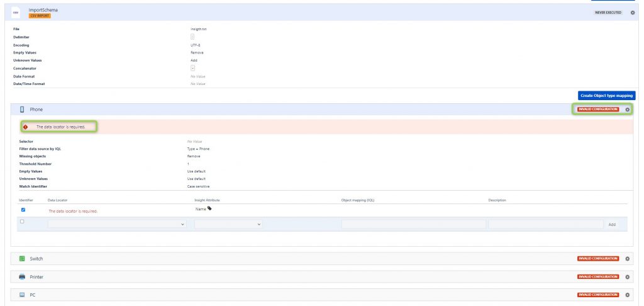644x306 pixels.
Task: Click the Name attribute text in mapping row
Action: point(201,209)
